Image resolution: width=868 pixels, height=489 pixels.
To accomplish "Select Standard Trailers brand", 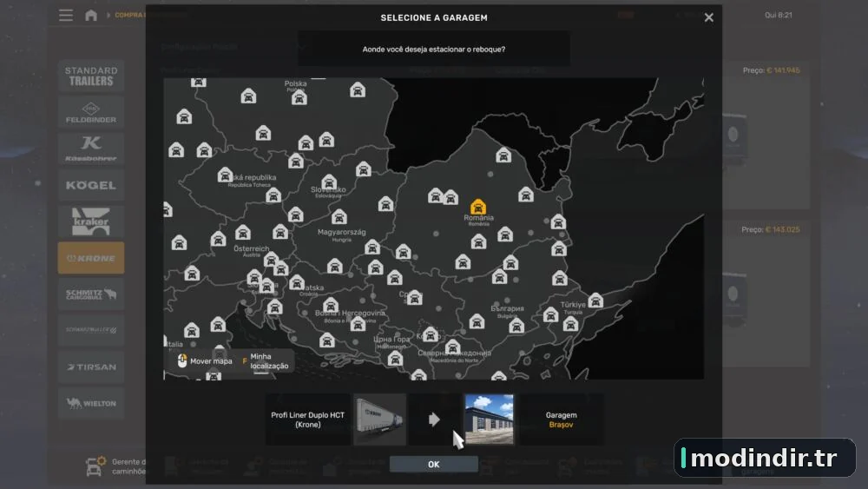I will pyautogui.click(x=91, y=76).
